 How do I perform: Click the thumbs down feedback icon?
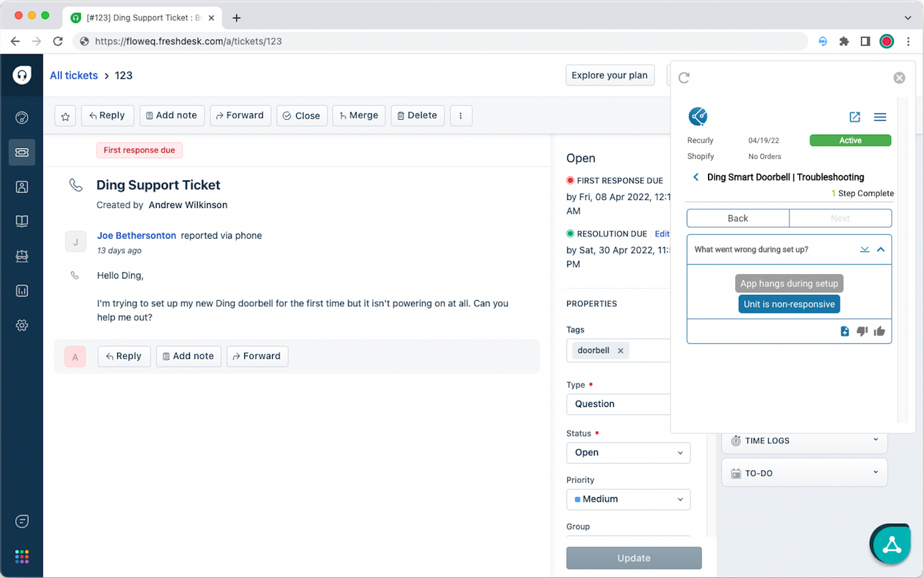coord(862,331)
